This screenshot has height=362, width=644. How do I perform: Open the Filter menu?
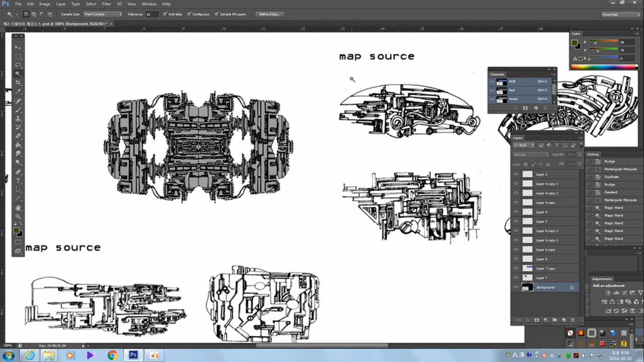(x=106, y=4)
